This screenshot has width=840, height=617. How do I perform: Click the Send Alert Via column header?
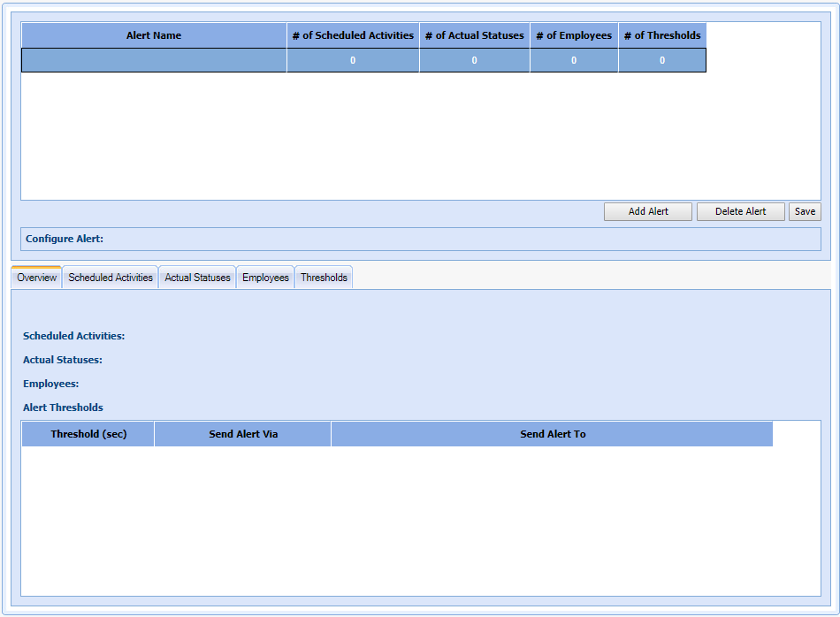243,434
